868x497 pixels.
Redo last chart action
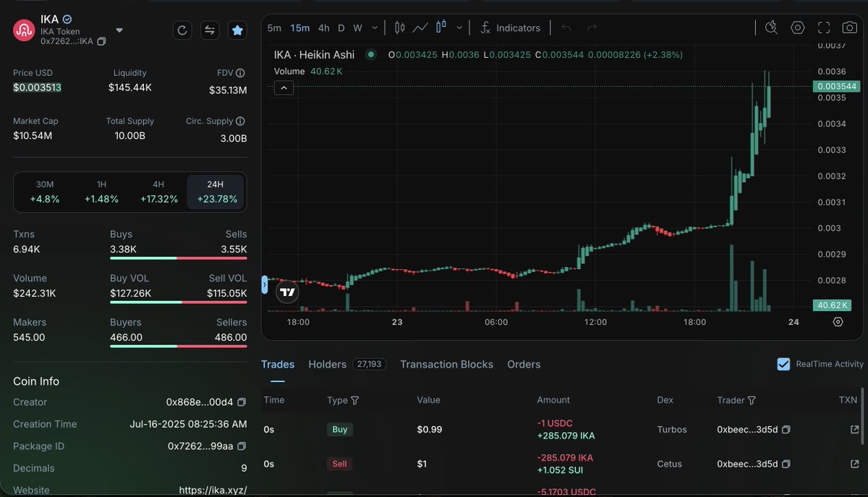click(x=592, y=27)
